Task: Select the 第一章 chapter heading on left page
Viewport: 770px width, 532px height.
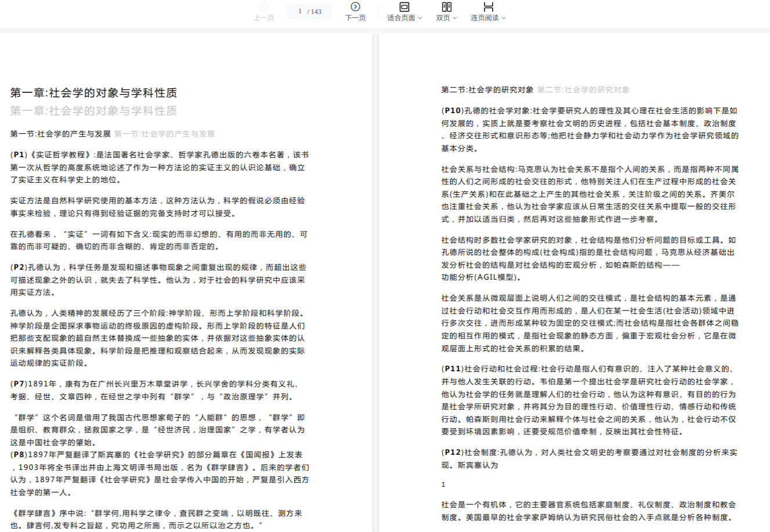Action: coord(93,93)
